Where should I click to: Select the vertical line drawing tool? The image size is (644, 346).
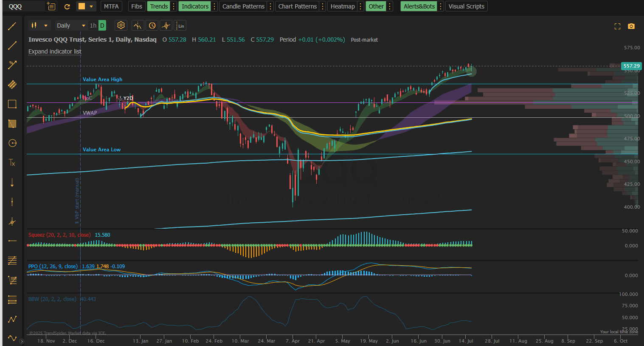(x=12, y=202)
